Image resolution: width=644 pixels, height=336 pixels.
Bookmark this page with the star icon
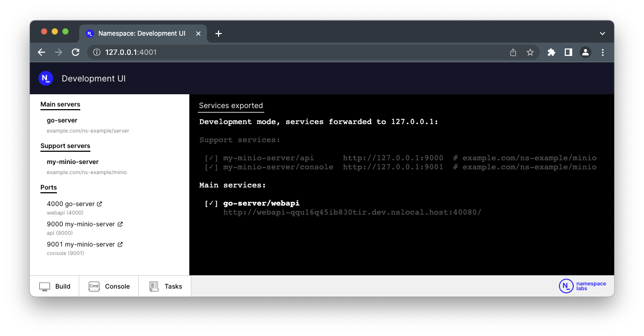[530, 52]
